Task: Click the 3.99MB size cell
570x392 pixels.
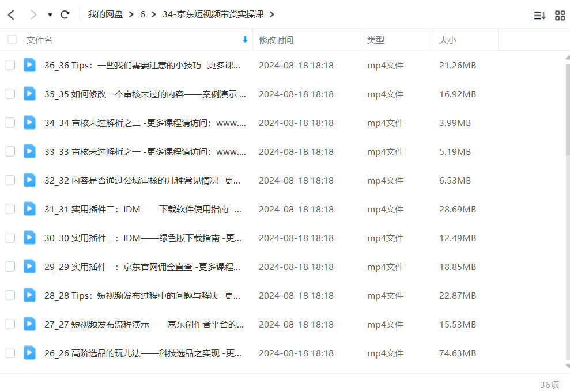Action: [x=455, y=123]
